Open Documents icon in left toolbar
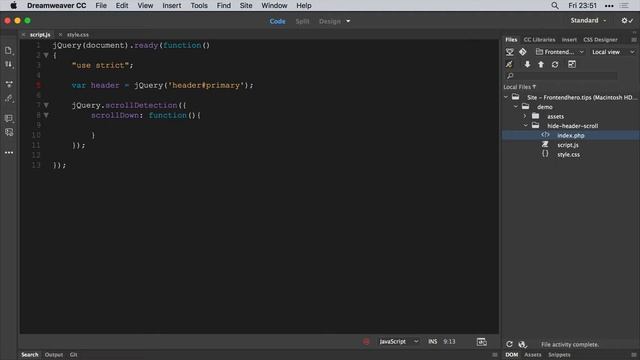Image resolution: width=640 pixels, height=360 pixels. point(9,51)
